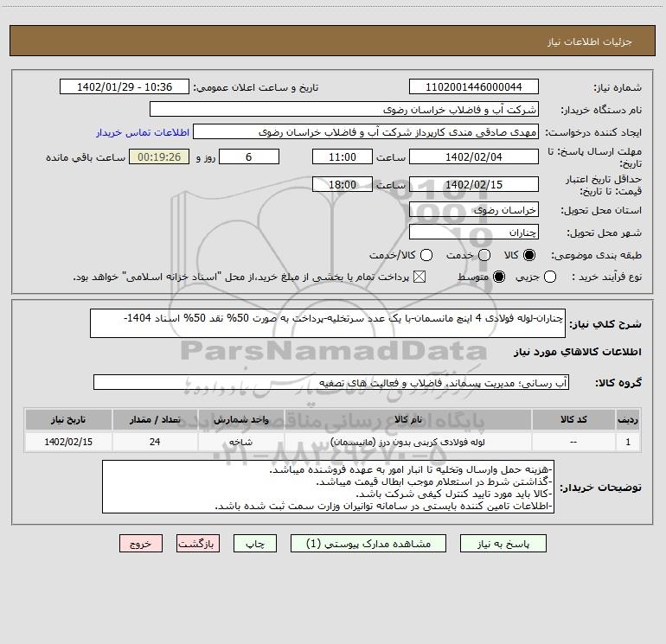666x644 pixels.
Task: Click the need date cell 1402/02/15
Action: click(68, 442)
